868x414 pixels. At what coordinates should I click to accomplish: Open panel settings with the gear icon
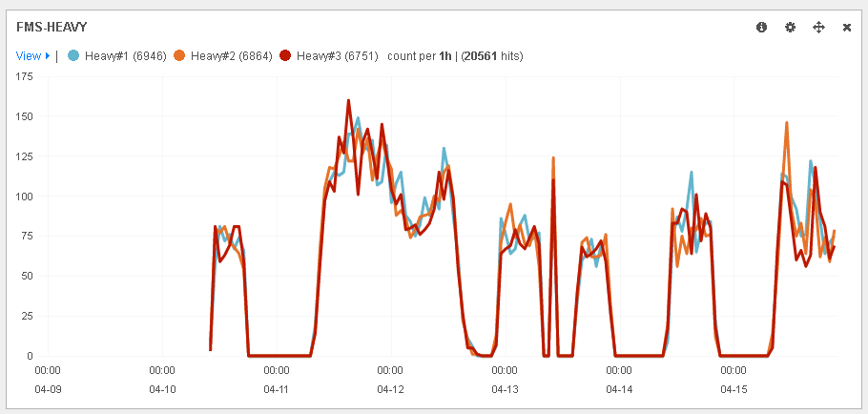(790, 28)
